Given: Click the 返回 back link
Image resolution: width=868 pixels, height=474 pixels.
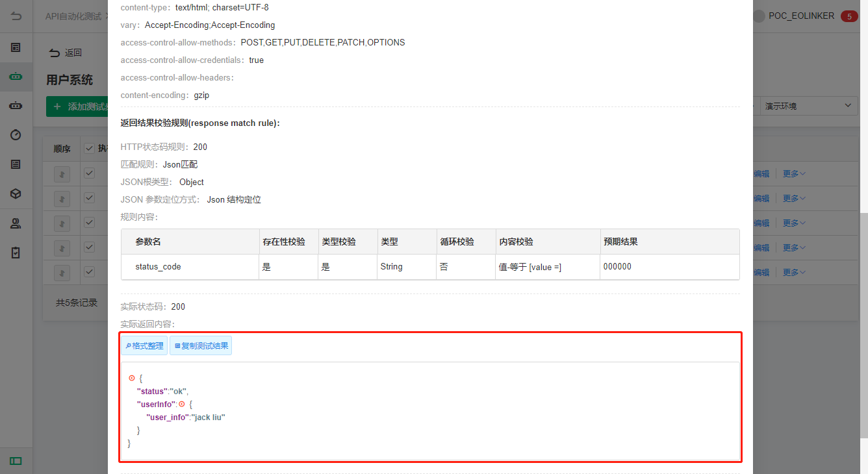Looking at the screenshot, I should [66, 53].
